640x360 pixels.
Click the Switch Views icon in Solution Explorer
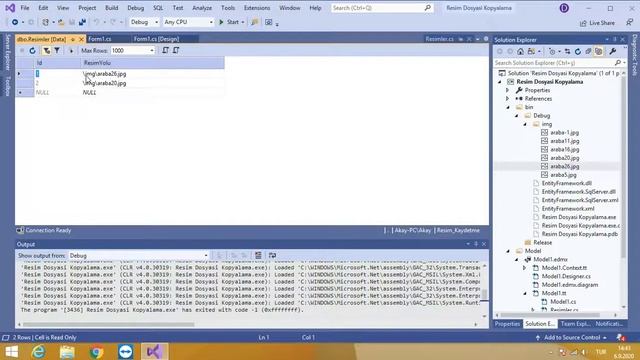(531, 51)
